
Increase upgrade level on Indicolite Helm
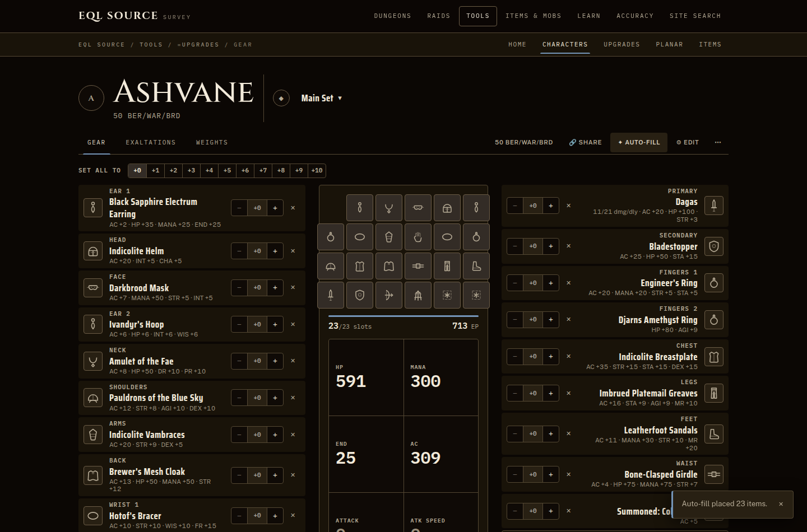275,251
